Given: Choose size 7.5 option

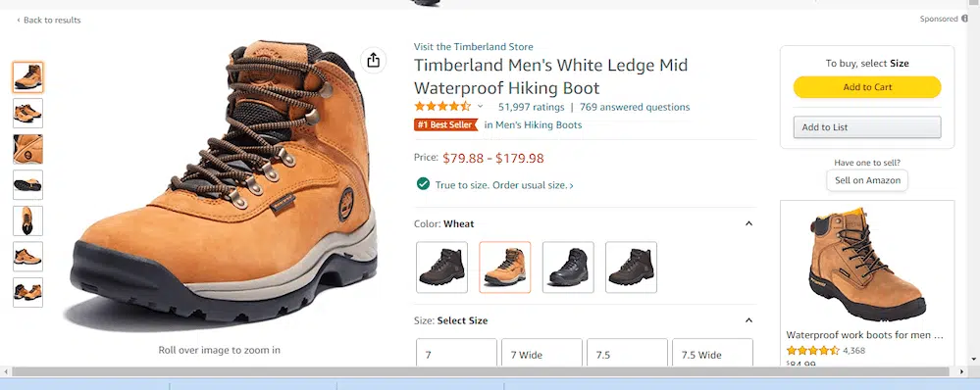Looking at the screenshot, I should tap(627, 354).
